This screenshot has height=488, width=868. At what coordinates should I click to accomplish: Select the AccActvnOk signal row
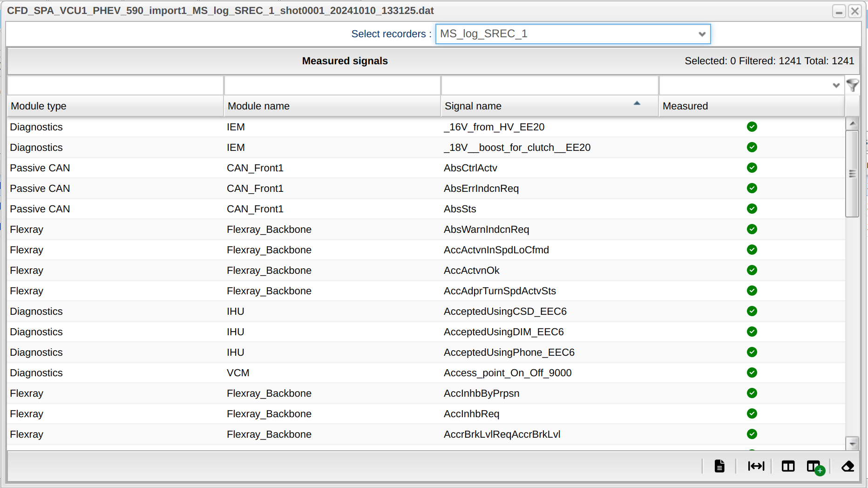click(x=471, y=271)
